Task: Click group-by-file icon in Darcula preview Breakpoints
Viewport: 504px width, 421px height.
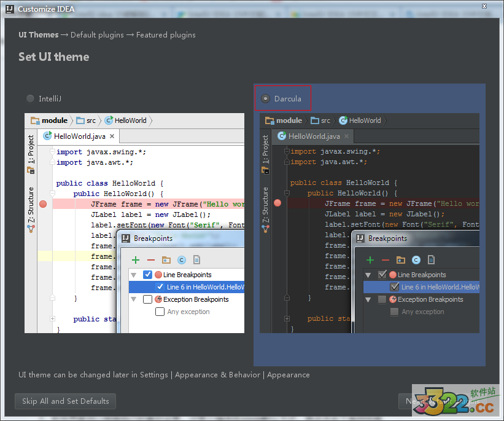Action: coord(432,259)
